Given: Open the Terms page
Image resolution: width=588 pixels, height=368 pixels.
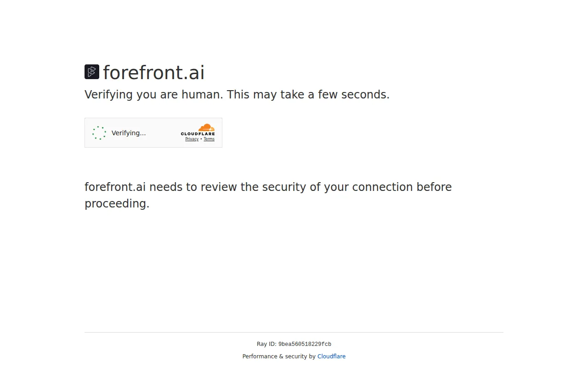Looking at the screenshot, I should coord(209,138).
